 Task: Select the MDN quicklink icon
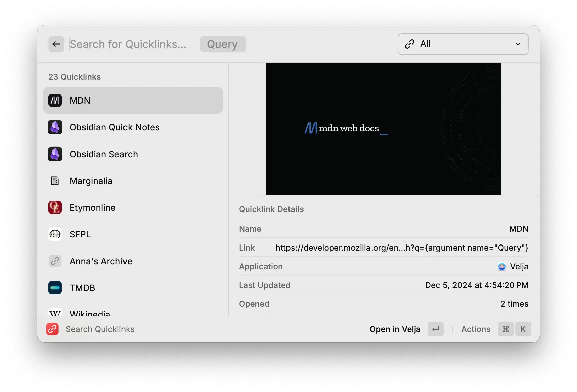tap(55, 100)
